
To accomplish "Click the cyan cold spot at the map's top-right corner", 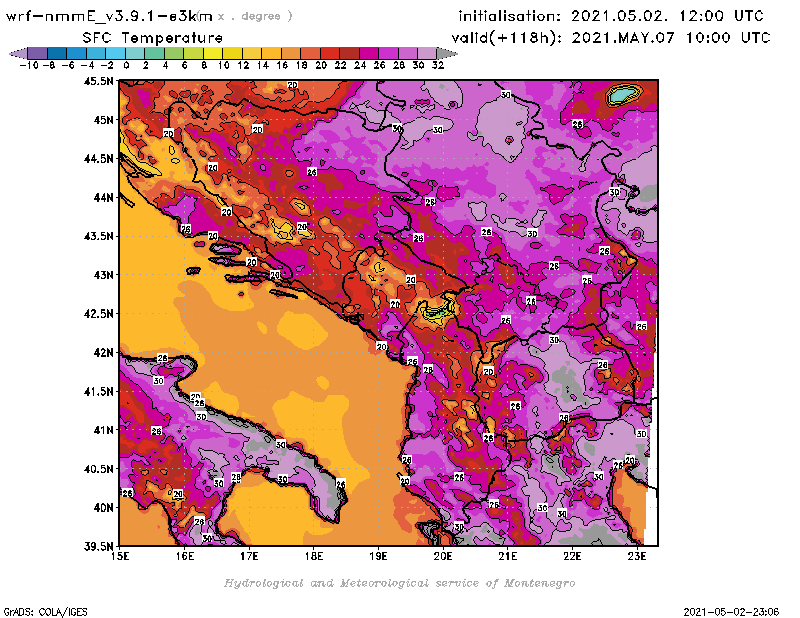I will (x=623, y=94).
